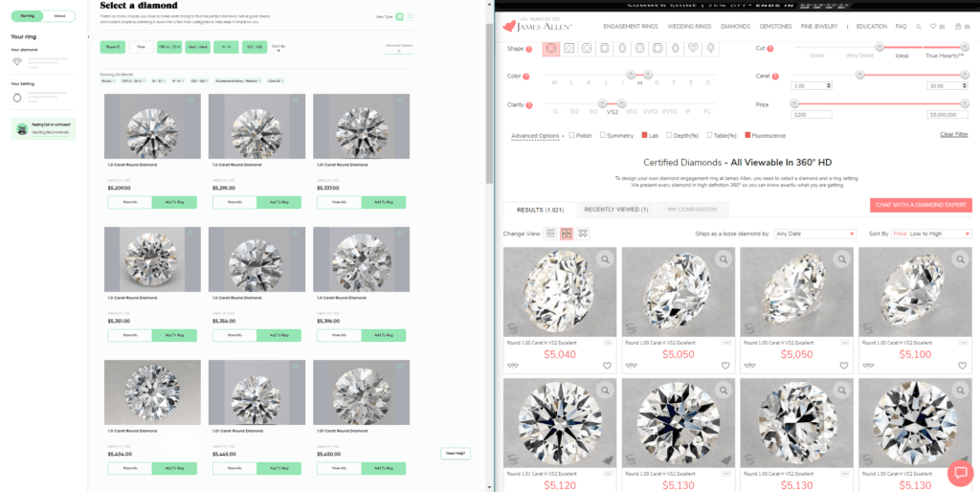This screenshot has height=492, width=980.
Task: Open chat bubble icon at page corner
Action: tap(961, 473)
